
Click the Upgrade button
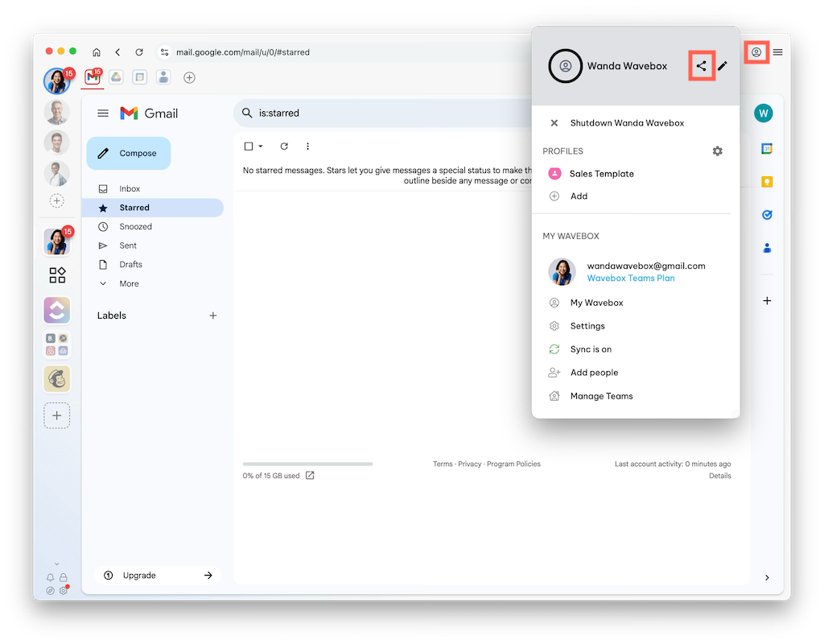tap(158, 575)
